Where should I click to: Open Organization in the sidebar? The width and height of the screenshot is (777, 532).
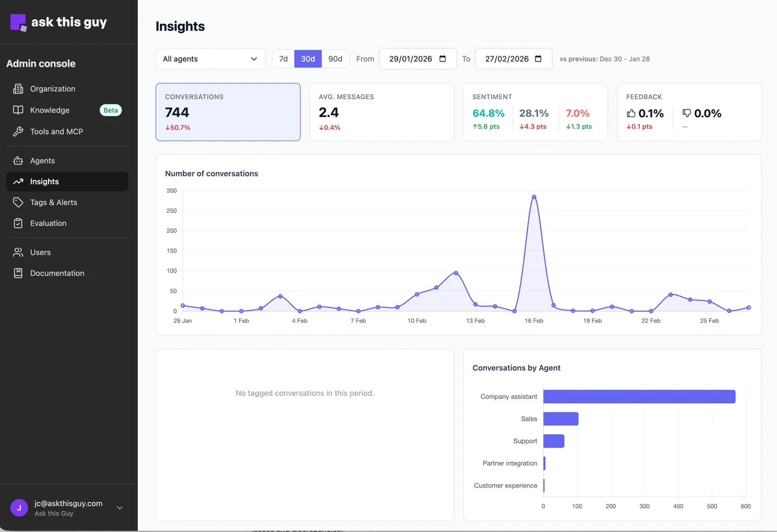click(67, 89)
